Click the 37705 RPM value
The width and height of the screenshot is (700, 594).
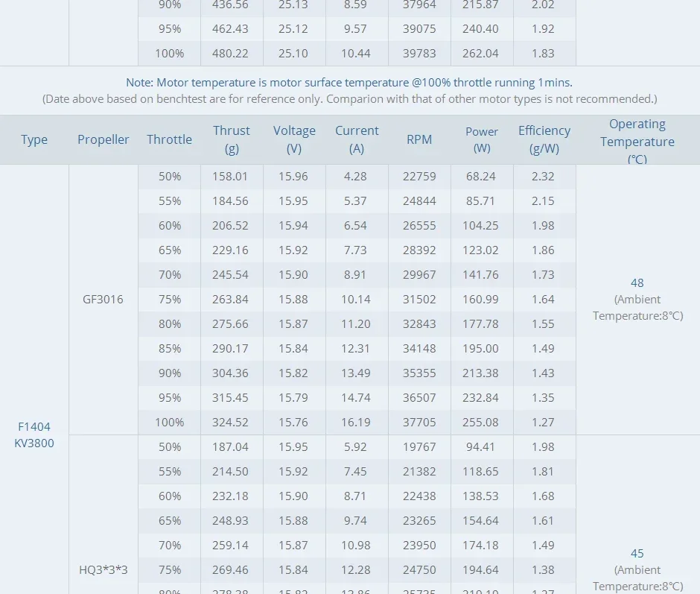tap(419, 423)
